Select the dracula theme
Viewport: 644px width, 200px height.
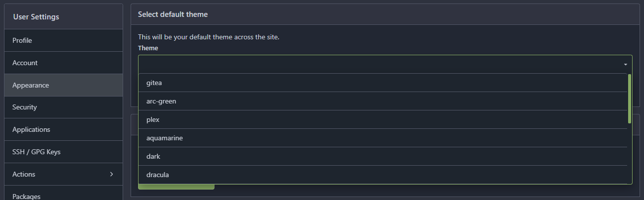point(158,175)
